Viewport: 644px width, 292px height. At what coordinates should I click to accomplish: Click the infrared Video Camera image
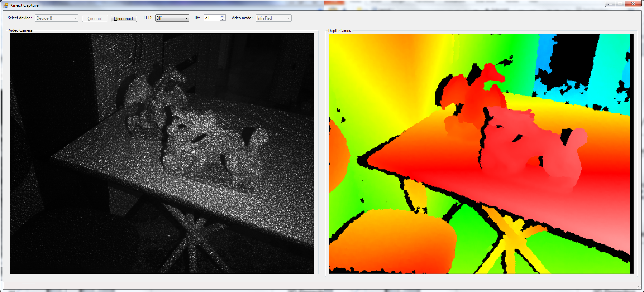(162, 154)
